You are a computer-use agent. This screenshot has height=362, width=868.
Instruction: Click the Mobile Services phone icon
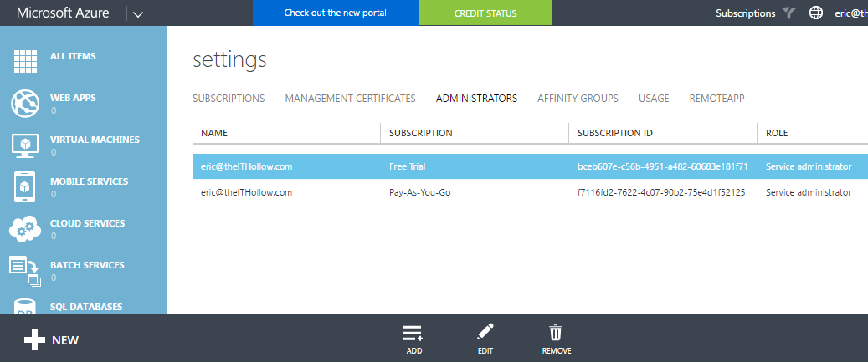[25, 187]
